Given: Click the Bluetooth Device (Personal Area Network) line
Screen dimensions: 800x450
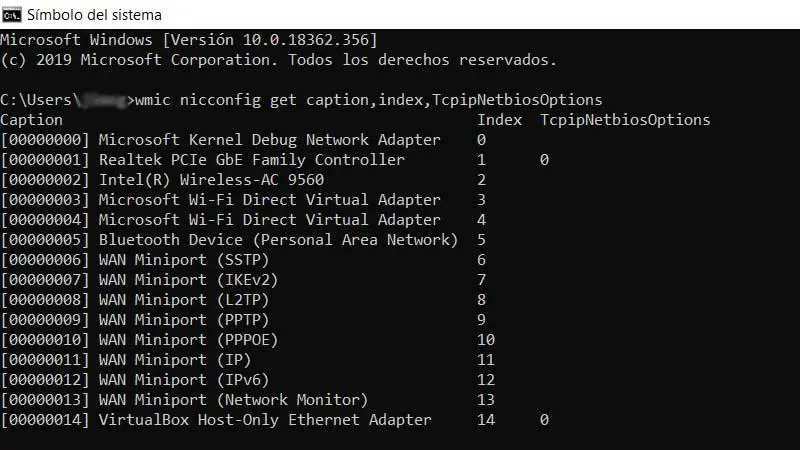Looking at the screenshot, I should [x=229, y=240].
